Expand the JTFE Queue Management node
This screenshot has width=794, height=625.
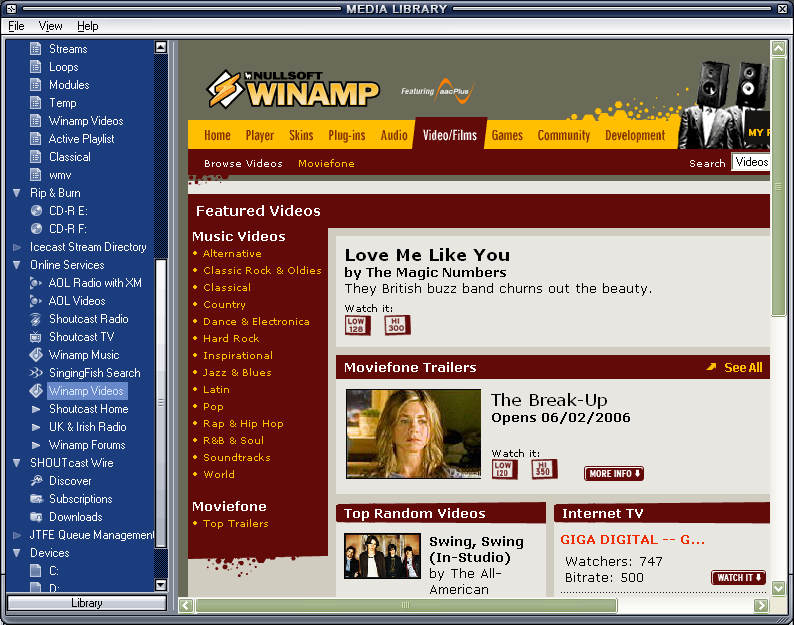tap(17, 535)
